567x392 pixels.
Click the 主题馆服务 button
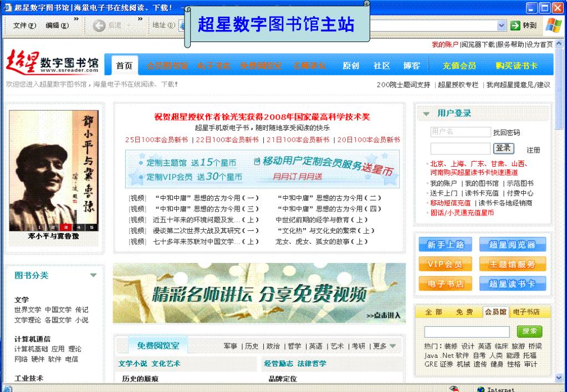point(512,264)
